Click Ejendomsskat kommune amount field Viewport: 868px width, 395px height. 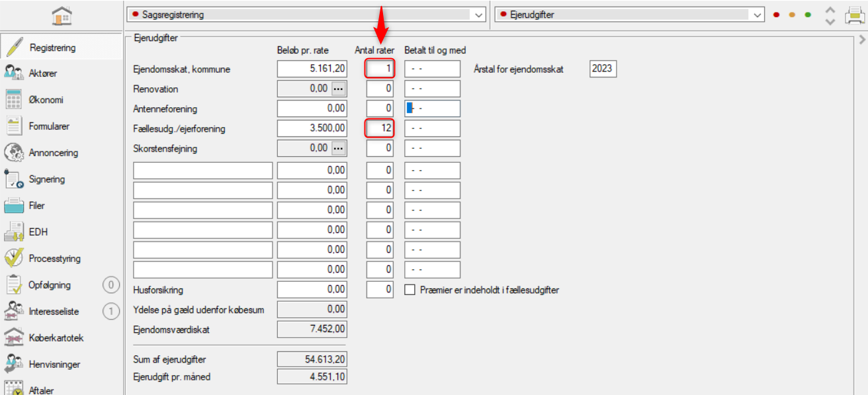[x=312, y=69]
